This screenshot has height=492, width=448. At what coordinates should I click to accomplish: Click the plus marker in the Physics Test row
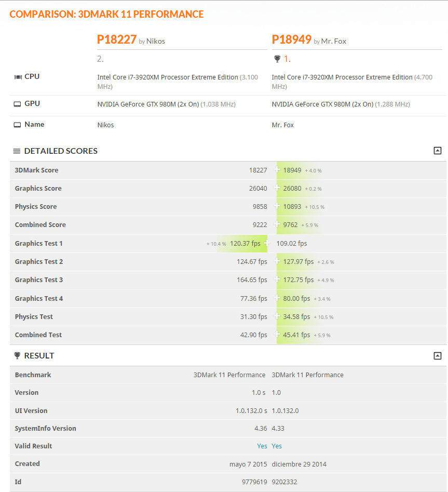pyautogui.click(x=277, y=316)
